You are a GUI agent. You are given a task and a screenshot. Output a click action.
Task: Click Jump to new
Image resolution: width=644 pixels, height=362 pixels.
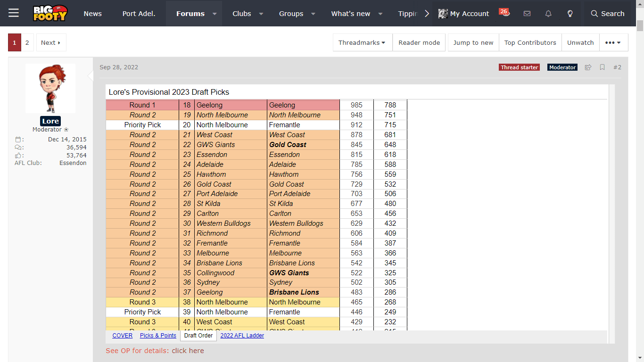click(473, 42)
